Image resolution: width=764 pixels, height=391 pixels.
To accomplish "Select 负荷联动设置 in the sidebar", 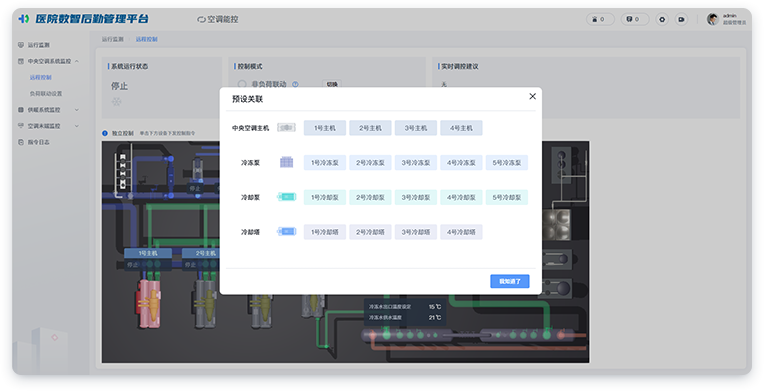I will pos(46,94).
